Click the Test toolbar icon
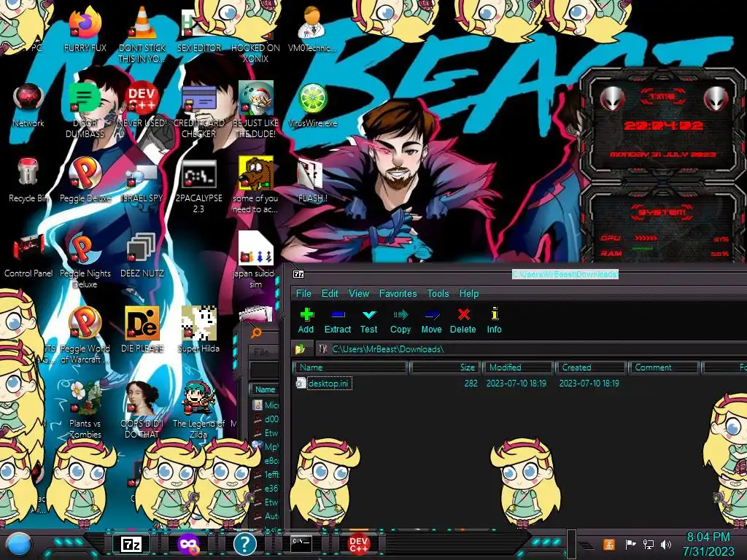Screen dimensions: 747x560 pos(368,321)
